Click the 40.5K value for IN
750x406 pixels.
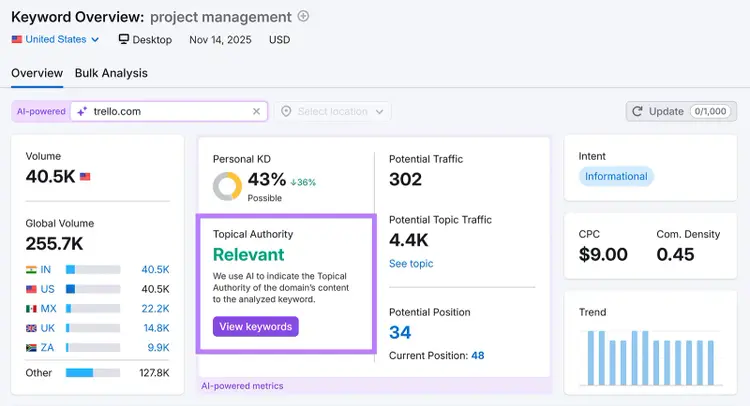[155, 270]
